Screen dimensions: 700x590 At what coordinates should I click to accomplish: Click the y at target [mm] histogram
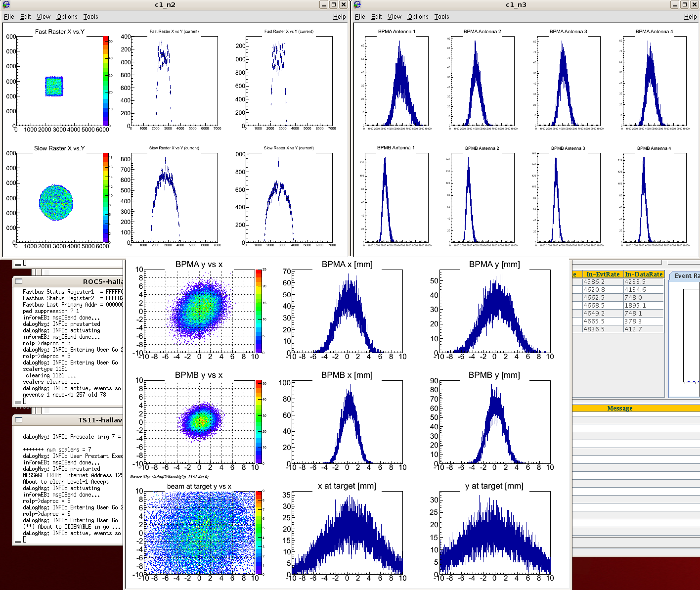click(494, 533)
